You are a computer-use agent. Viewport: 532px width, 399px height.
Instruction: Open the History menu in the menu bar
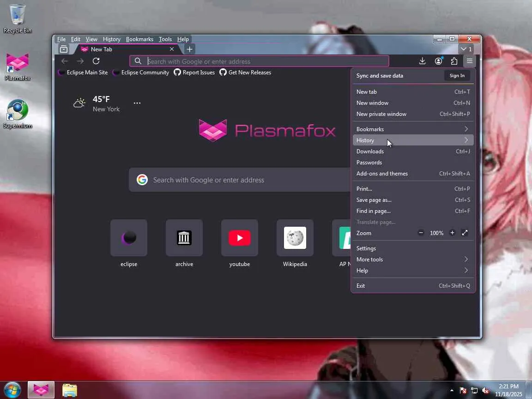(x=112, y=39)
